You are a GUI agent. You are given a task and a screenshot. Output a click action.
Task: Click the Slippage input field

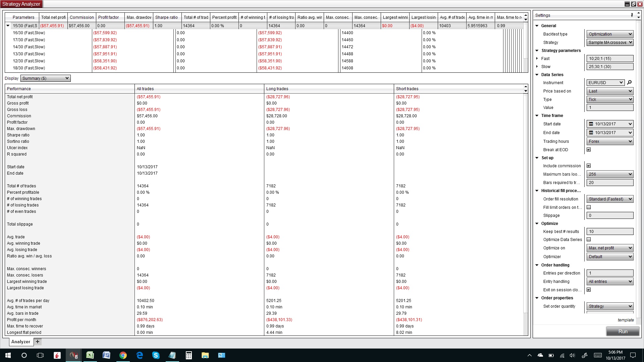click(610, 216)
